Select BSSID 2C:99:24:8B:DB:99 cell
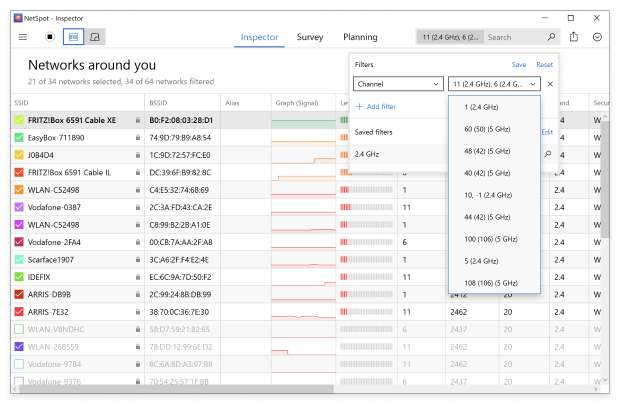620x404 pixels. coord(180,295)
